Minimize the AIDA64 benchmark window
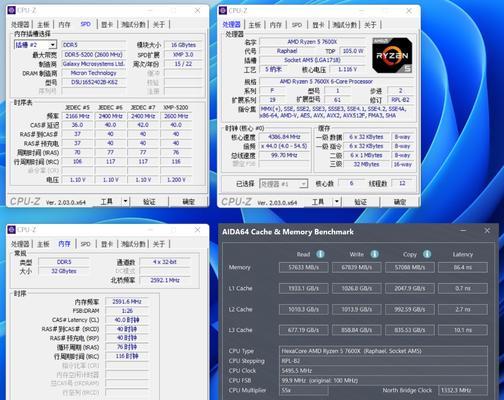This screenshot has width=504, height=400. point(463,231)
